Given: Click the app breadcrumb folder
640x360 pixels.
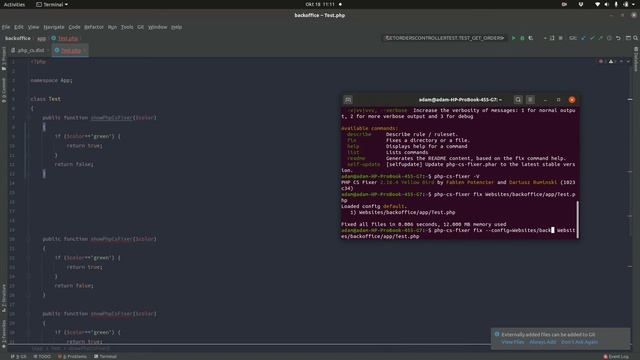Looking at the screenshot, I should 42,38.
